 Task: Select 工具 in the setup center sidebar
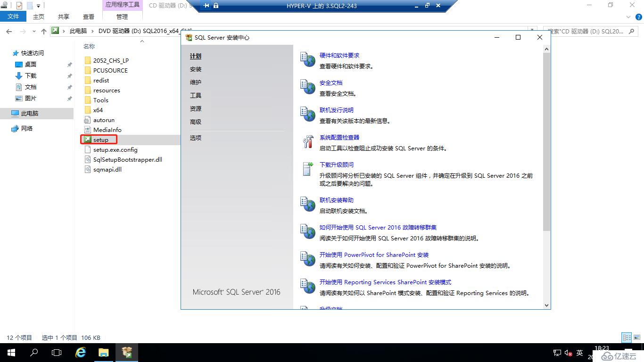196,96
